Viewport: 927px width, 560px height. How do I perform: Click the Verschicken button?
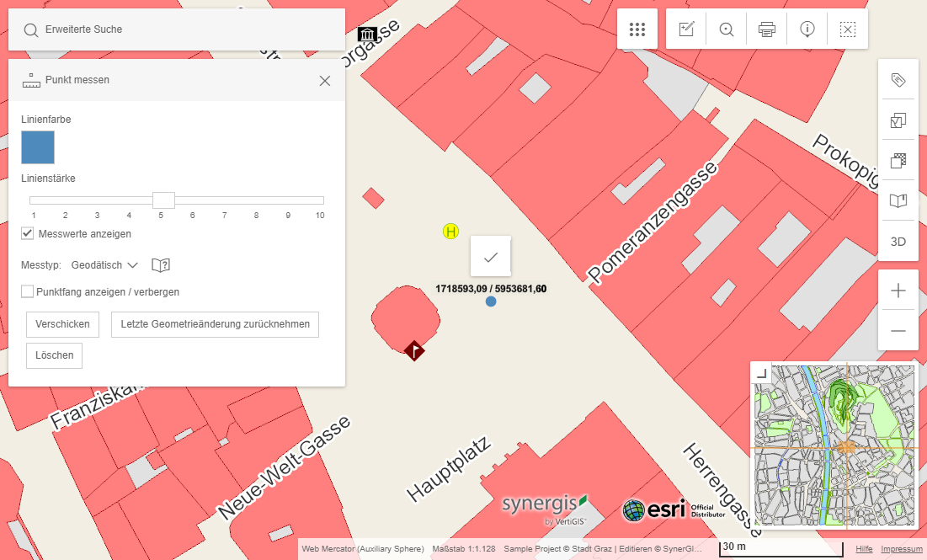tap(61, 324)
